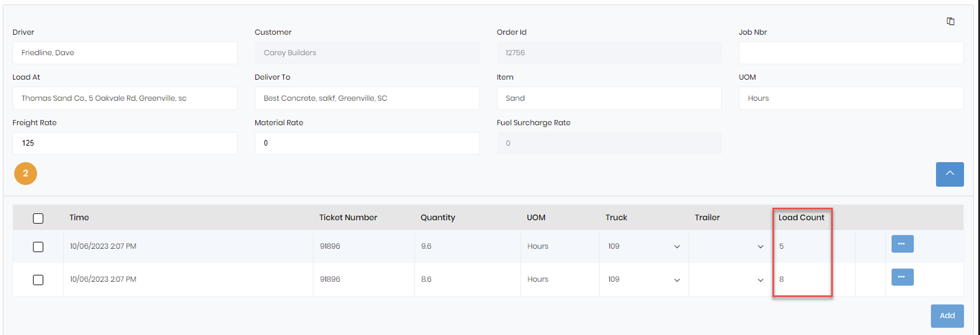This screenshot has width=980, height=335.
Task: Check the first ticket row checkbox
Action: coord(38,247)
